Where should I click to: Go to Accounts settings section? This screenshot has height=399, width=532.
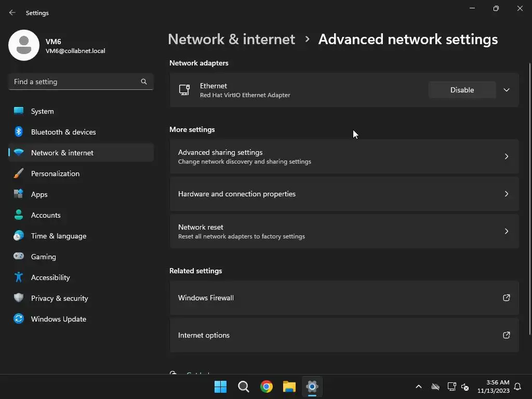tap(46, 215)
